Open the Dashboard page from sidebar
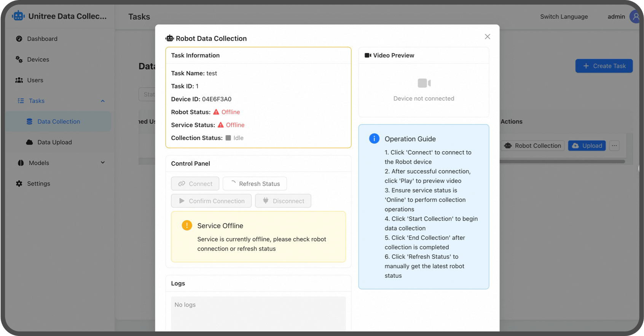The width and height of the screenshot is (644, 336). coord(42,39)
